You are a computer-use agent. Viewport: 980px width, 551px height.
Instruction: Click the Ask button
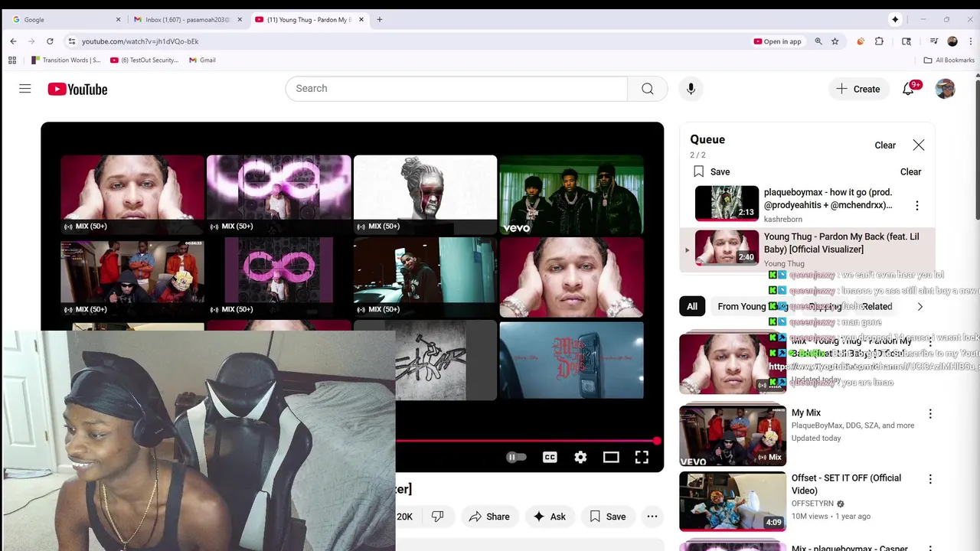(550, 517)
